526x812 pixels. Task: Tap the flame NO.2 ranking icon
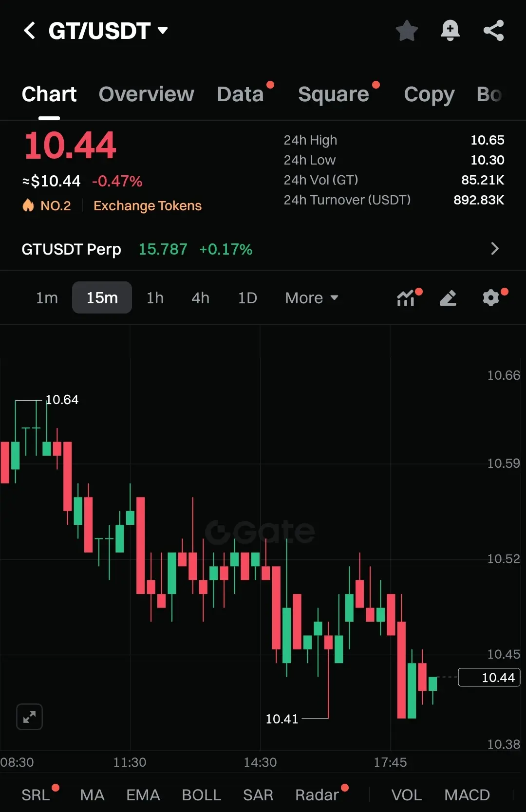coord(28,205)
